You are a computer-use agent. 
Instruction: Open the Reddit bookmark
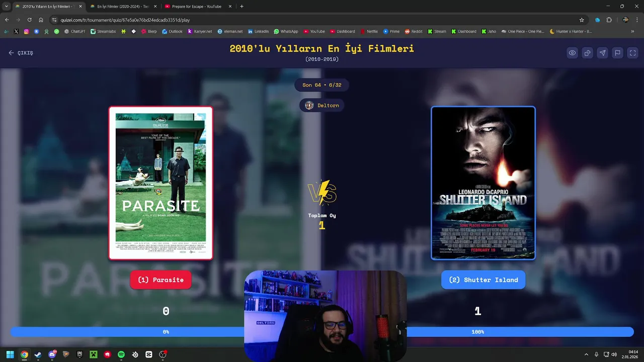[x=414, y=31]
